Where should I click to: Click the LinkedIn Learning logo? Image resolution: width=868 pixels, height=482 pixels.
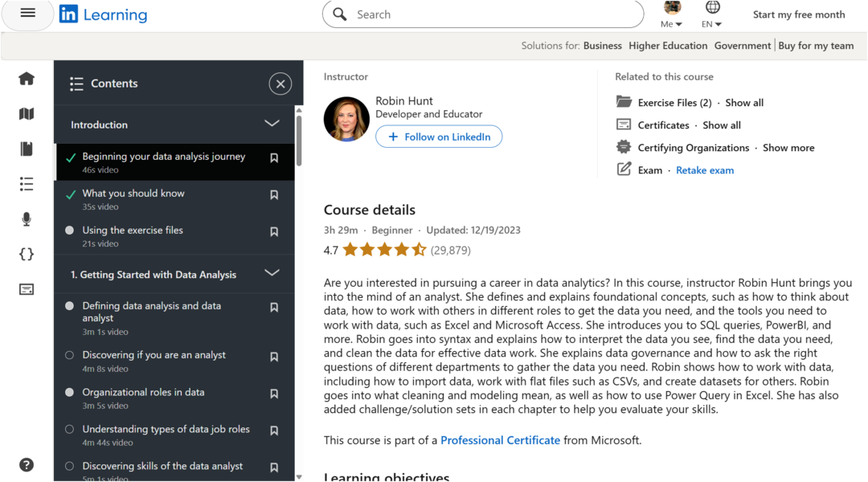(103, 14)
